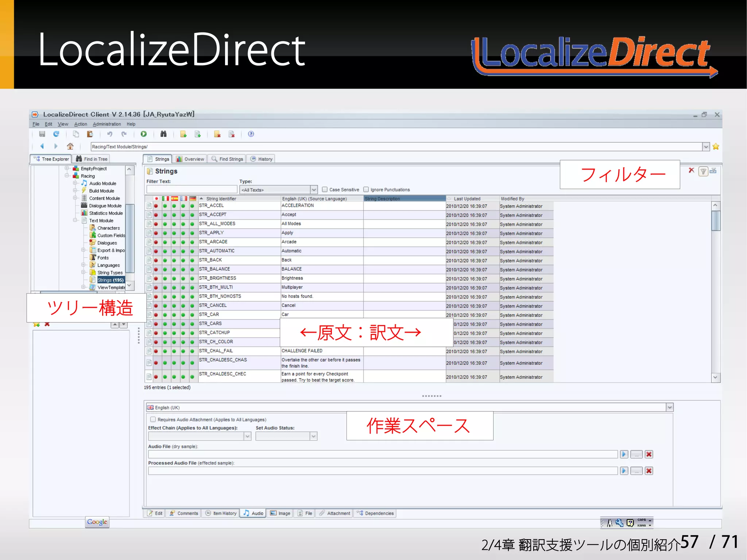Expand the EmptyProject tree node
This screenshot has width=747, height=560.
coord(67,168)
